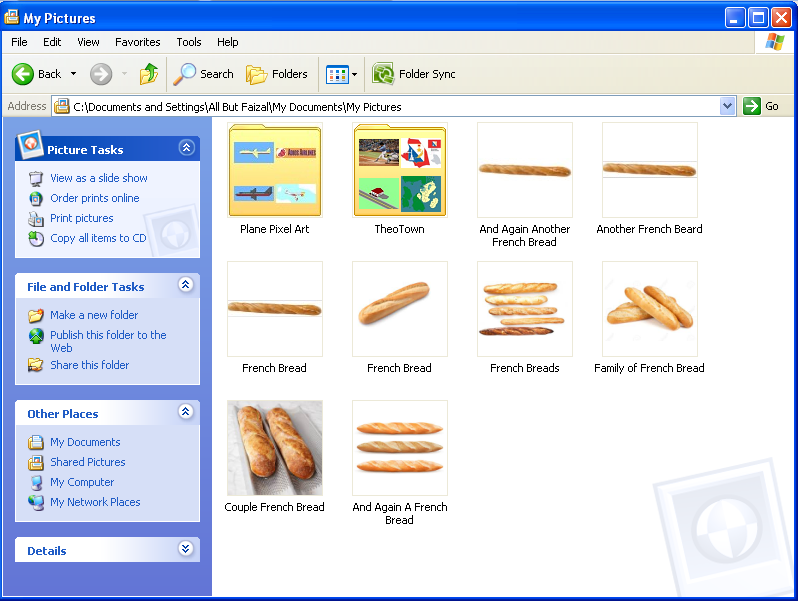Image resolution: width=798 pixels, height=601 pixels.
Task: Click the green Go arrow button
Action: pyautogui.click(x=751, y=106)
